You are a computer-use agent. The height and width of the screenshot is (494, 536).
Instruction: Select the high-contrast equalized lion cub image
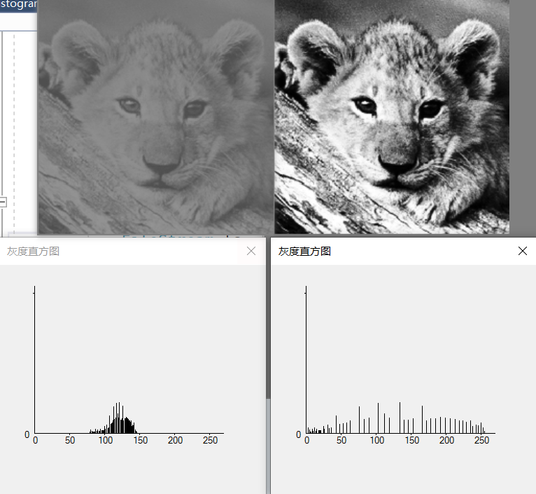[x=392, y=117]
